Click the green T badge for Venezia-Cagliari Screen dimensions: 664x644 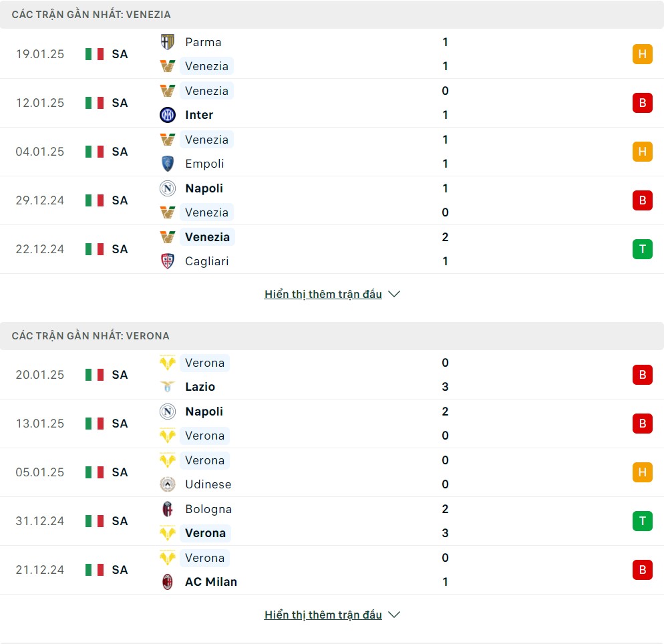click(642, 249)
